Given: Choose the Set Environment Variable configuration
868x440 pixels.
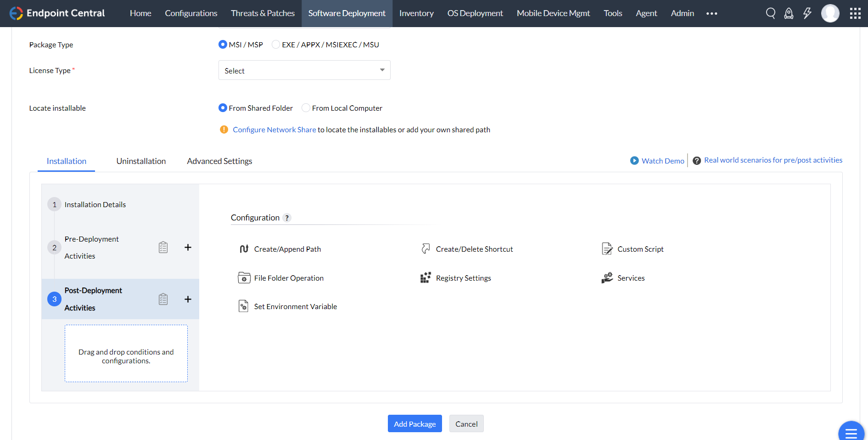Looking at the screenshot, I should point(243,306).
